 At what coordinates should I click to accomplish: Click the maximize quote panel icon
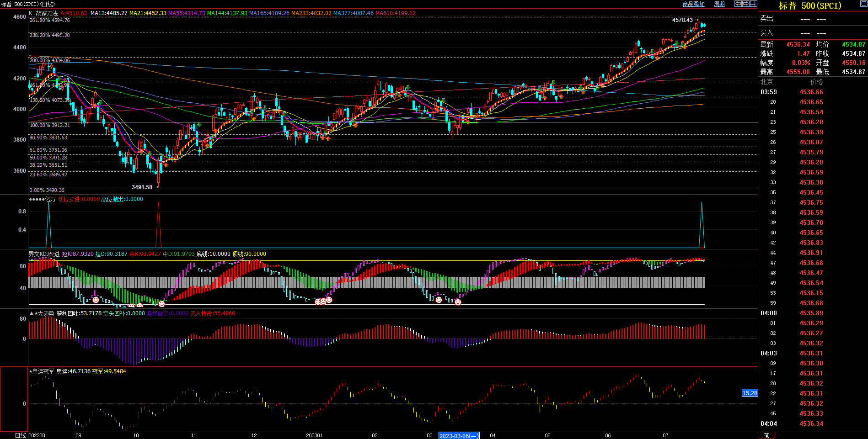[x=863, y=4]
